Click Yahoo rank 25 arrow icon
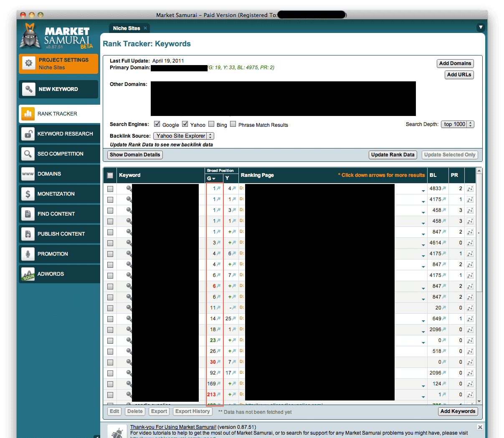This screenshot has width=504, height=438. (x=234, y=319)
